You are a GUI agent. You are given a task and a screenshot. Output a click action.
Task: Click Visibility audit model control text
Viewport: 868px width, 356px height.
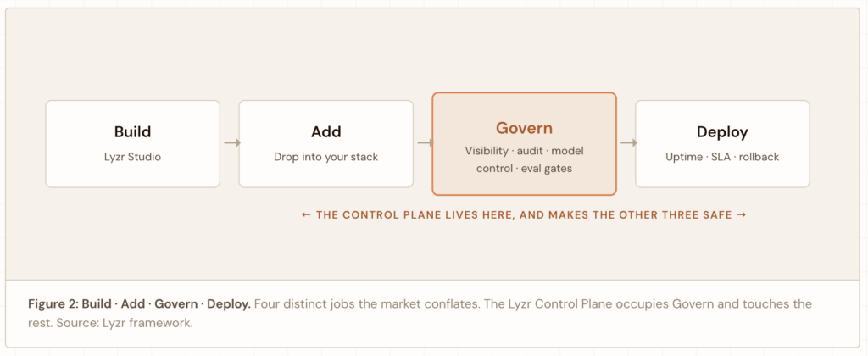[x=524, y=159]
